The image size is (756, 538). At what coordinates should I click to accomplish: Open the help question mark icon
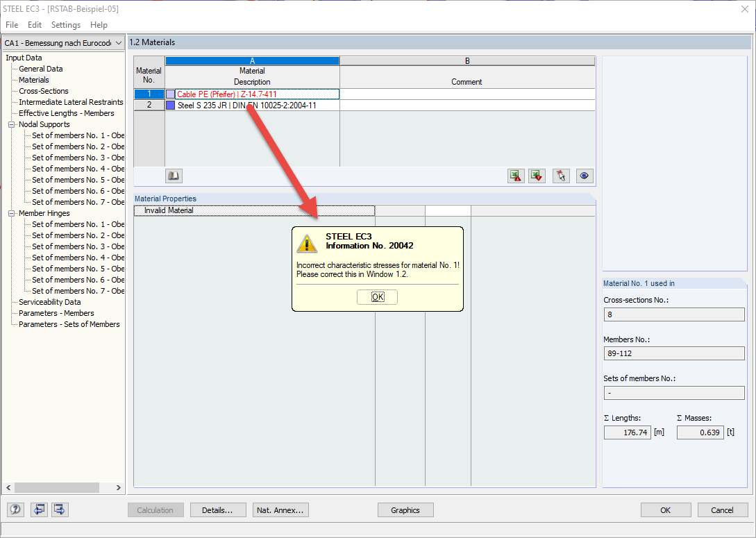[x=15, y=510]
